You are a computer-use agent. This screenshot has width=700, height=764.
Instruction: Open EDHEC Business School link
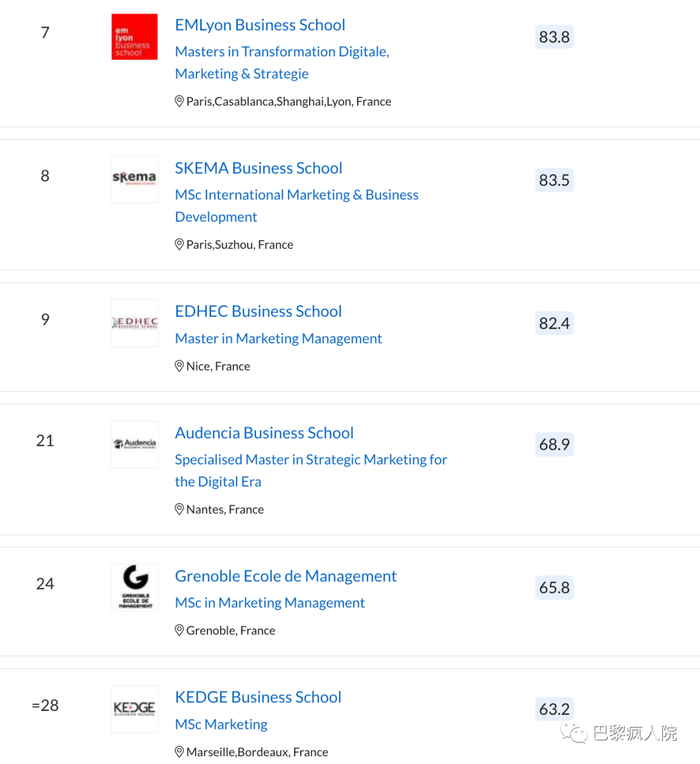click(258, 312)
